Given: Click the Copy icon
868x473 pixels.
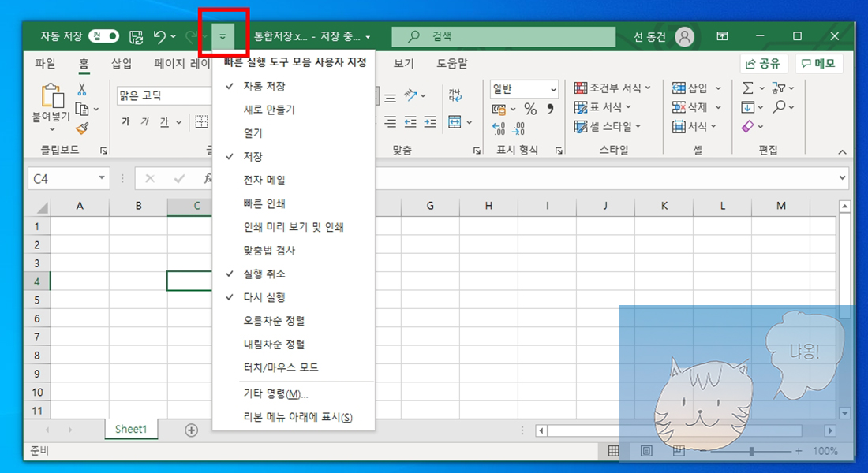Looking at the screenshot, I should click(82, 109).
